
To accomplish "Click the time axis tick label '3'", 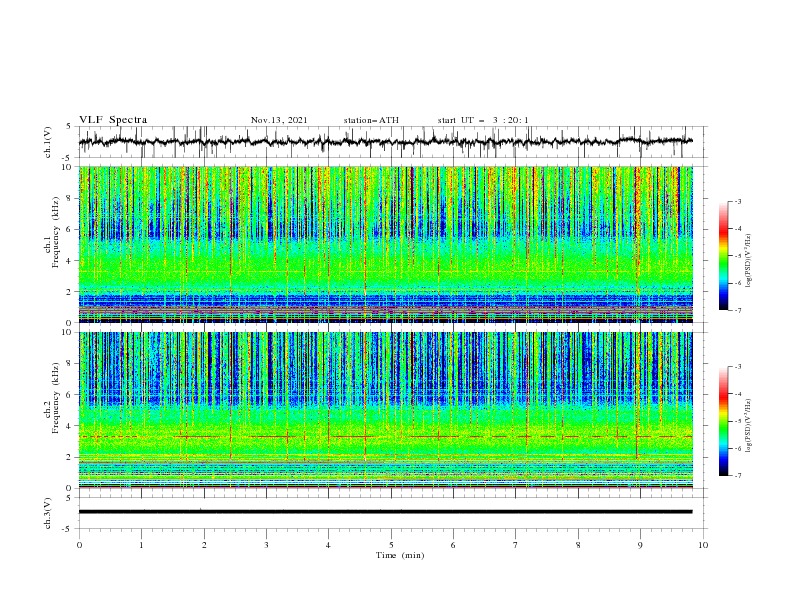I will tap(266, 545).
